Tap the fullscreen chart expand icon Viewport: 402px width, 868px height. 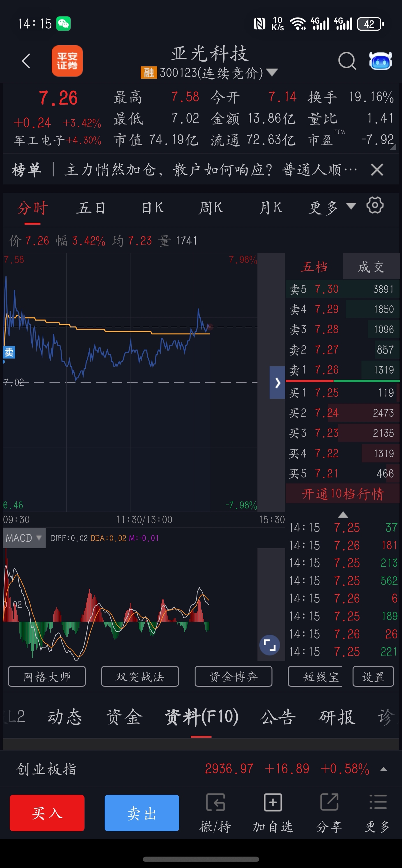point(270,645)
